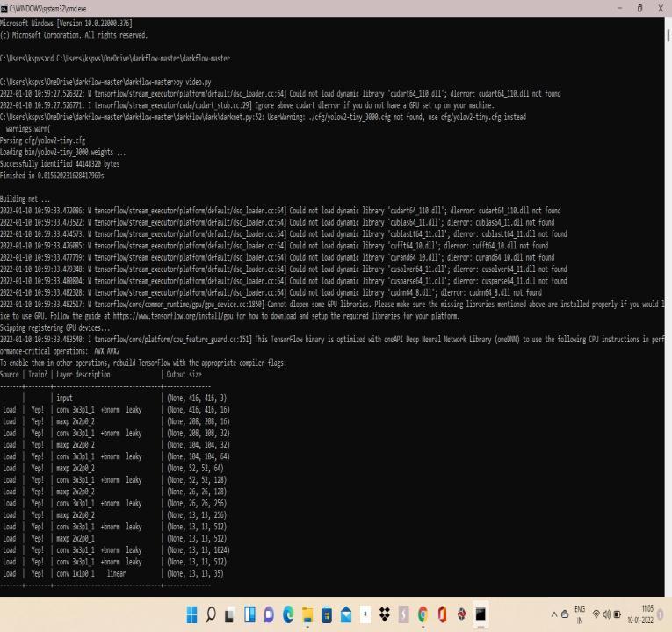Open battery status tray icon
The width and height of the screenshot is (672, 632).
[618, 614]
